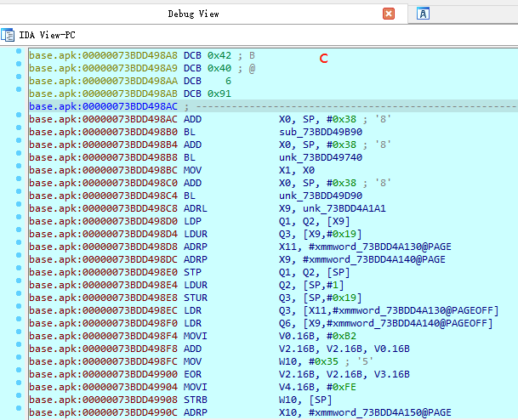Click operand W10, #0x35
Viewport: 518px width, 420px height.
coord(309,362)
